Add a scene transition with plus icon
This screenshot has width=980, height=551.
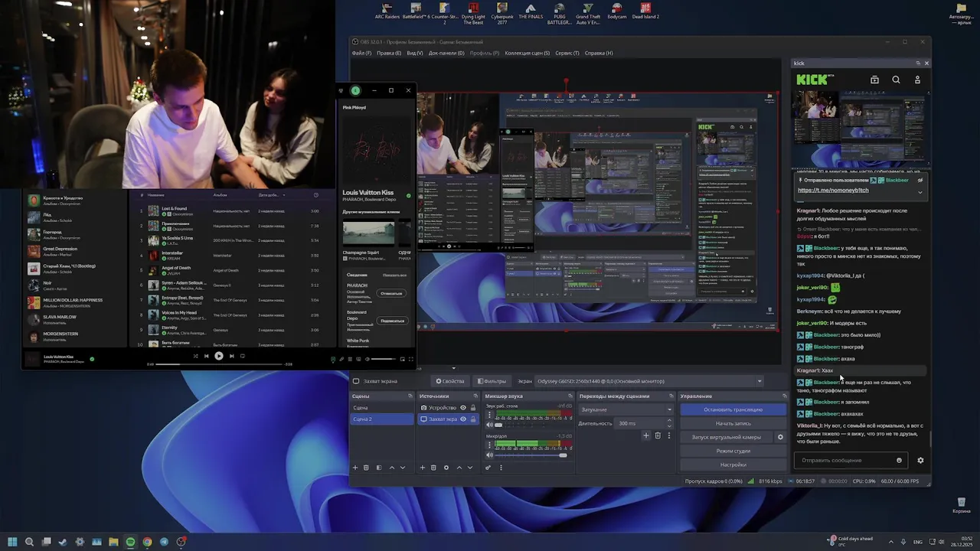[x=646, y=435]
